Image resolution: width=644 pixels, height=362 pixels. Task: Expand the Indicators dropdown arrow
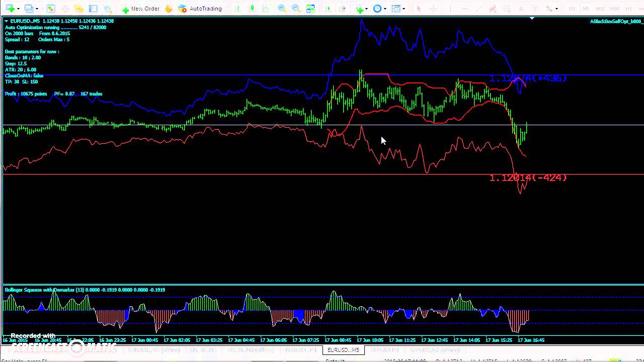366,9
